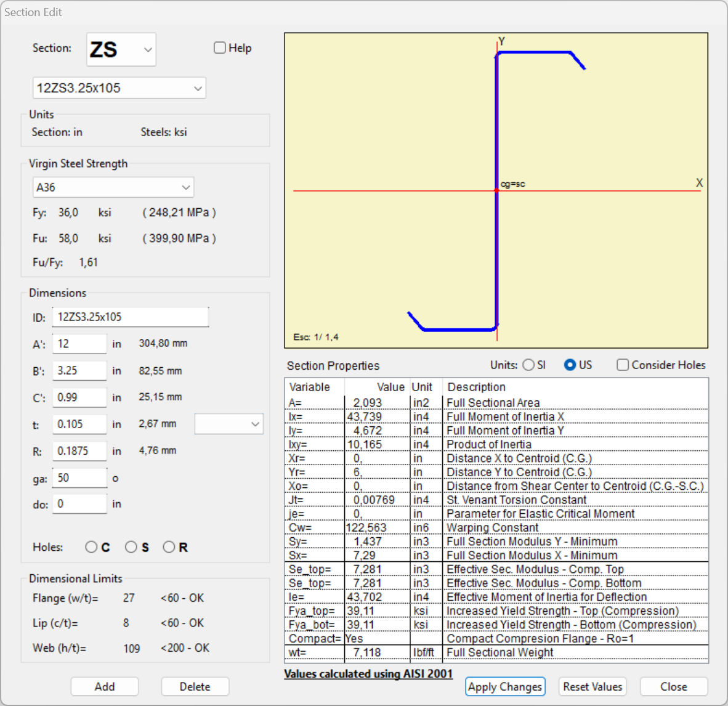The image size is (728, 706).
Task: Choose the R holes option
Action: (169, 547)
